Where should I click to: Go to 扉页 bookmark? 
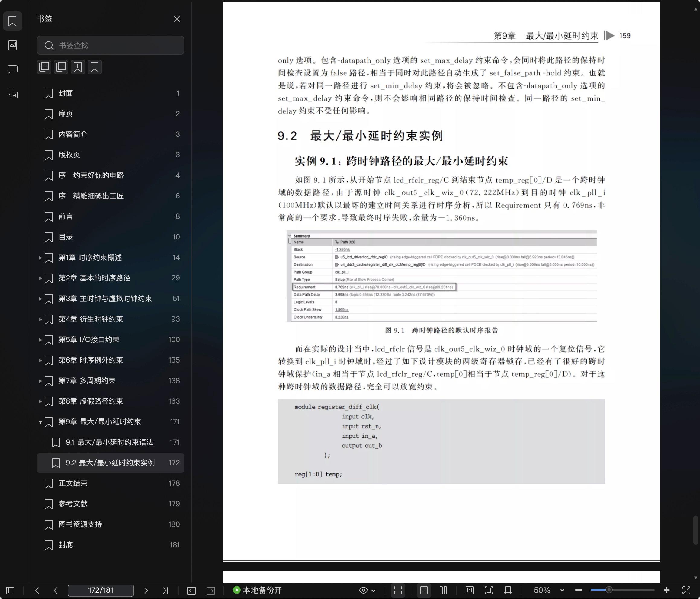pyautogui.click(x=111, y=114)
